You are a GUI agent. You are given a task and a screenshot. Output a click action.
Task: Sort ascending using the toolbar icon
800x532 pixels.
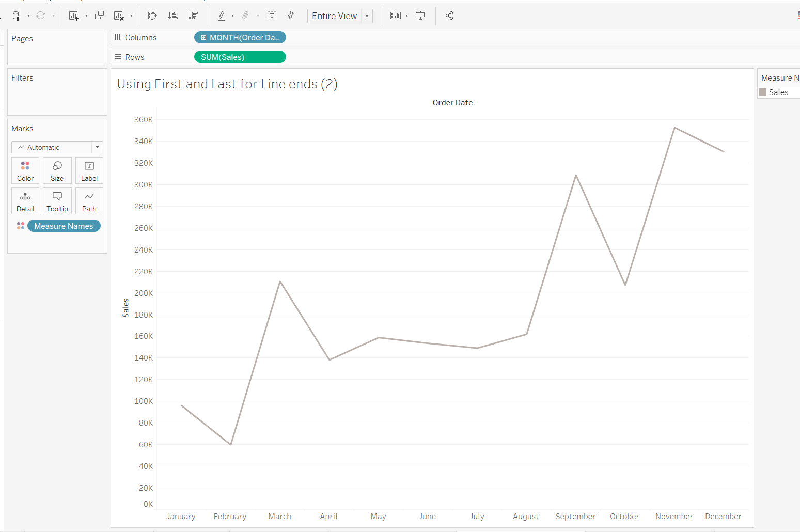[173, 16]
